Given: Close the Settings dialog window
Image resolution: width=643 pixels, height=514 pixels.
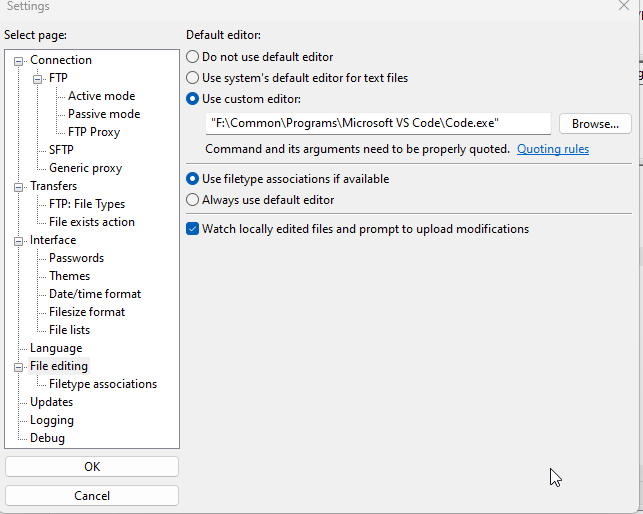Looking at the screenshot, I should pyautogui.click(x=624, y=6).
